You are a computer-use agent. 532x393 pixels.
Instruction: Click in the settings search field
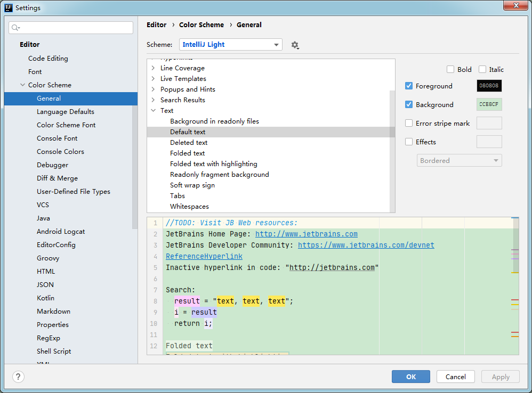pos(75,28)
